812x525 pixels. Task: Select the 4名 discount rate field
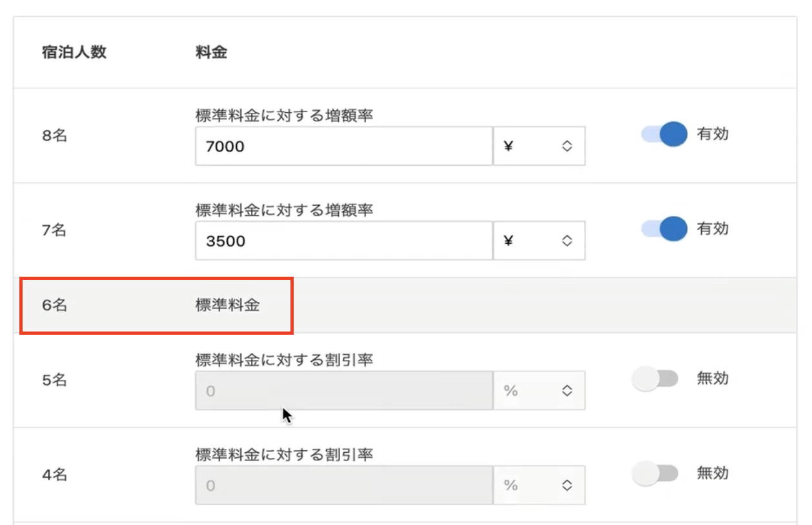click(343, 486)
